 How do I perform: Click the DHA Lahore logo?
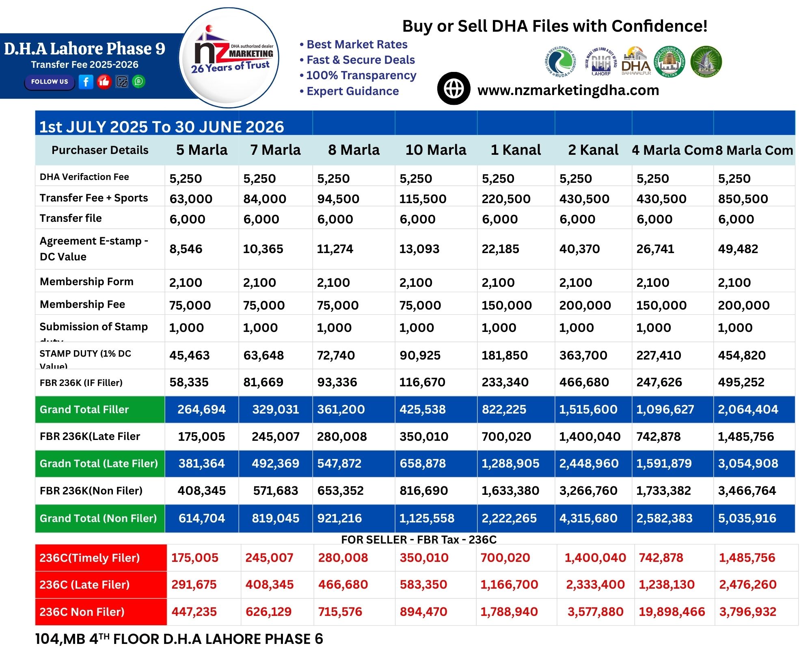click(601, 62)
